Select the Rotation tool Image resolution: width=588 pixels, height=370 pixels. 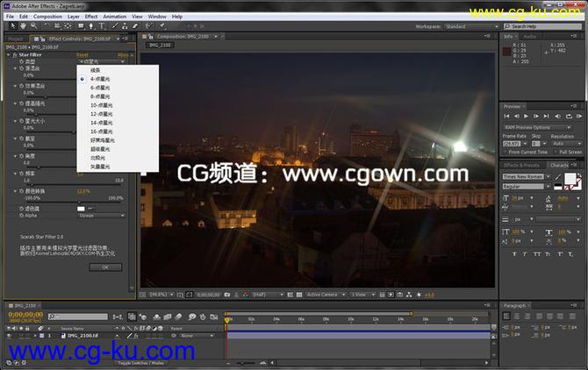(47, 25)
